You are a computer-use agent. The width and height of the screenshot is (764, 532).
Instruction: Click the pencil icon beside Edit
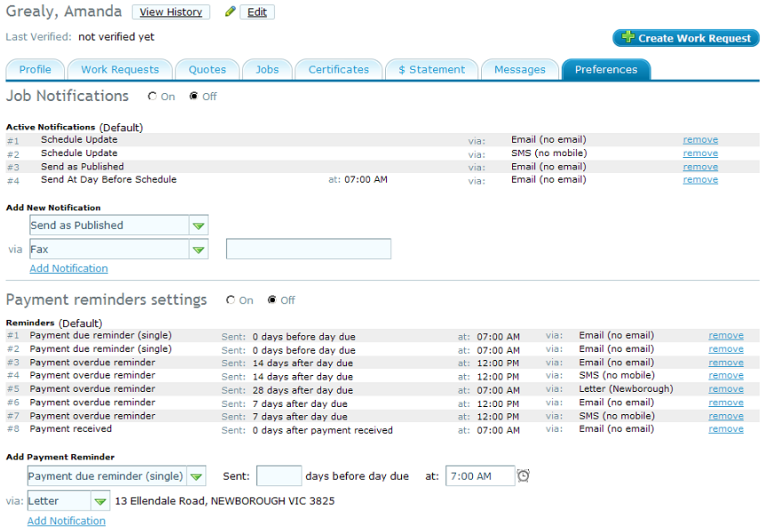pyautogui.click(x=231, y=12)
